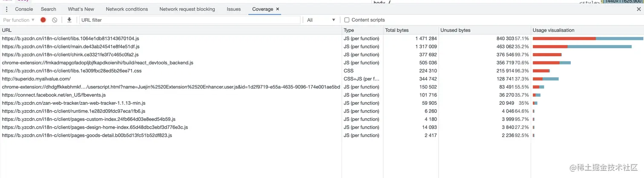Screen dimensions: 644x178
Task: Clear all coverage data icon
Action: 55,20
